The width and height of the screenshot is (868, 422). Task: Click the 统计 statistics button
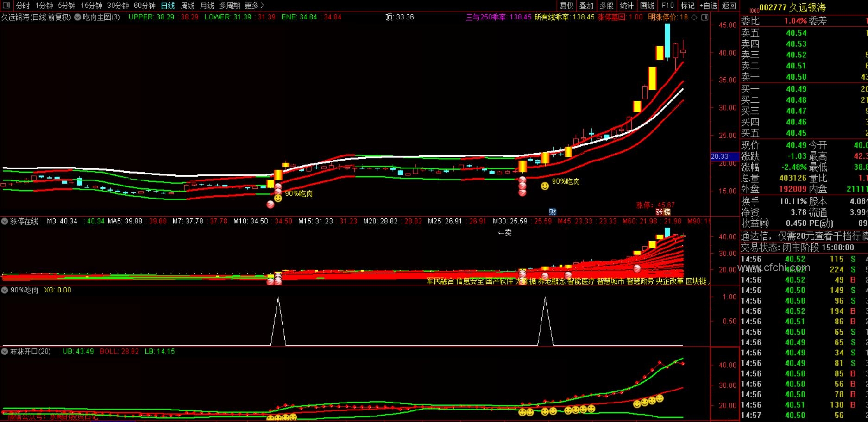pos(627,6)
